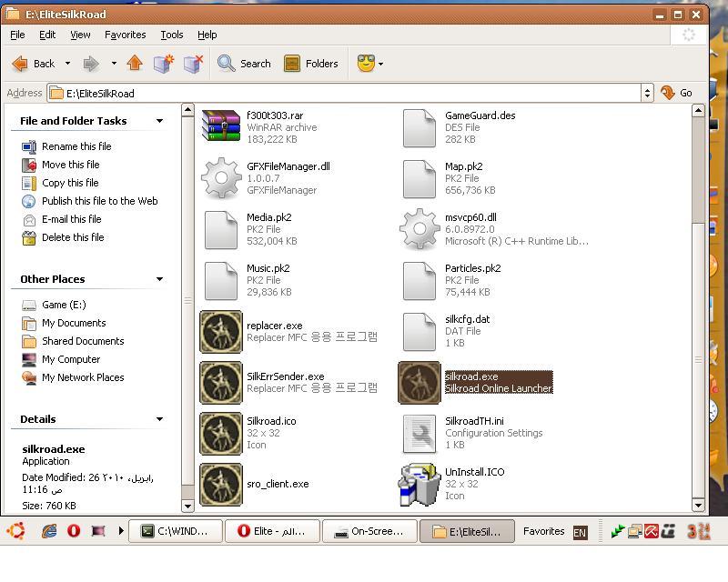
Task: Open the Ubuntu-style start button on taskbar
Action: [15, 531]
